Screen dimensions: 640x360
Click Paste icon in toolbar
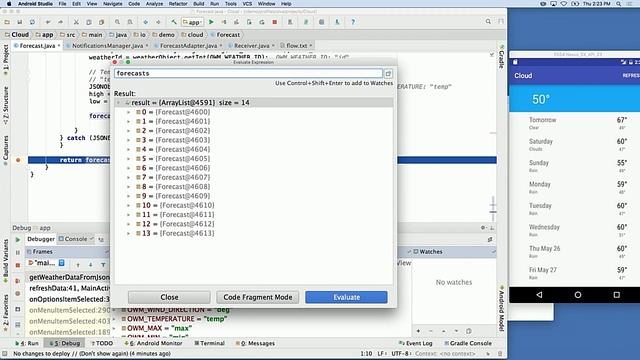click(x=101, y=22)
